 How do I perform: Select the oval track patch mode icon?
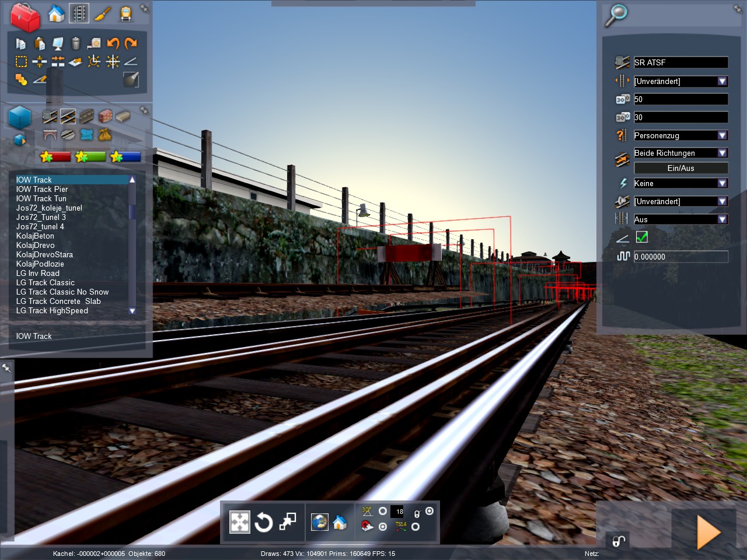click(68, 135)
